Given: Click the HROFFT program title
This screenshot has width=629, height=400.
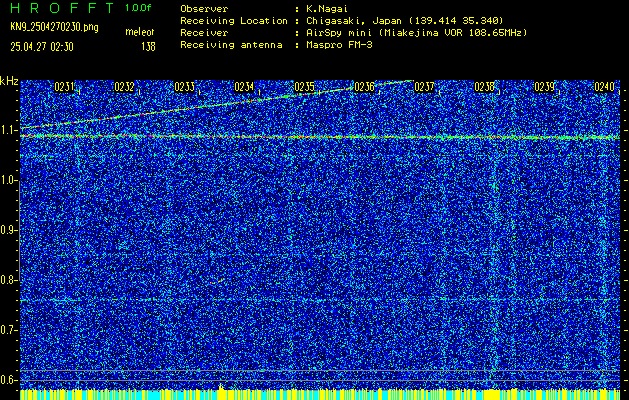Looking at the screenshot, I should click(x=62, y=8).
